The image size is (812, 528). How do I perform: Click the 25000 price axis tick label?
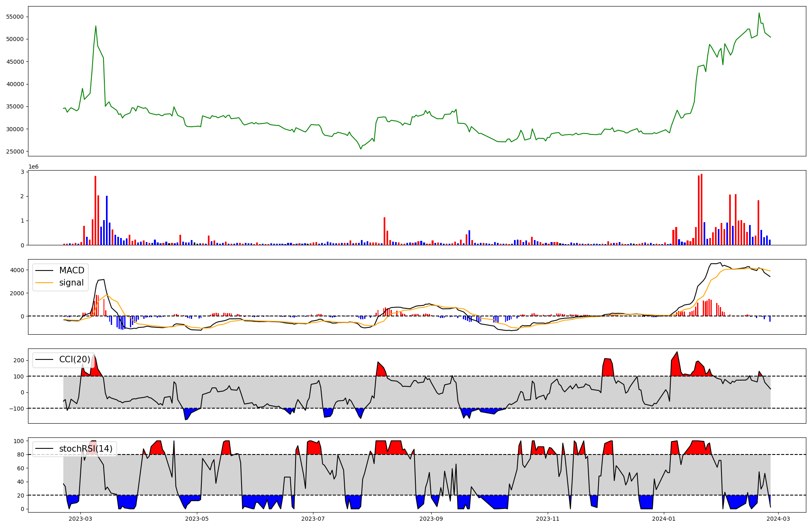tap(15, 151)
